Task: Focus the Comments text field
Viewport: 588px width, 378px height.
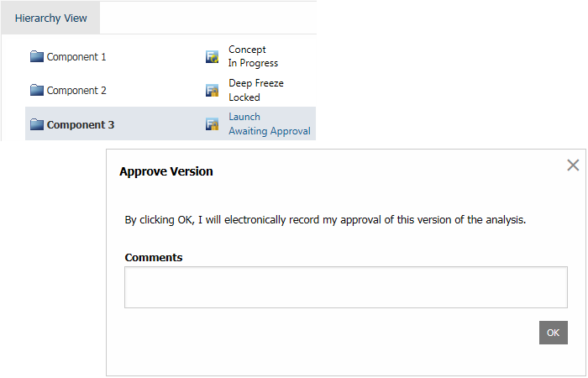Action: click(345, 287)
